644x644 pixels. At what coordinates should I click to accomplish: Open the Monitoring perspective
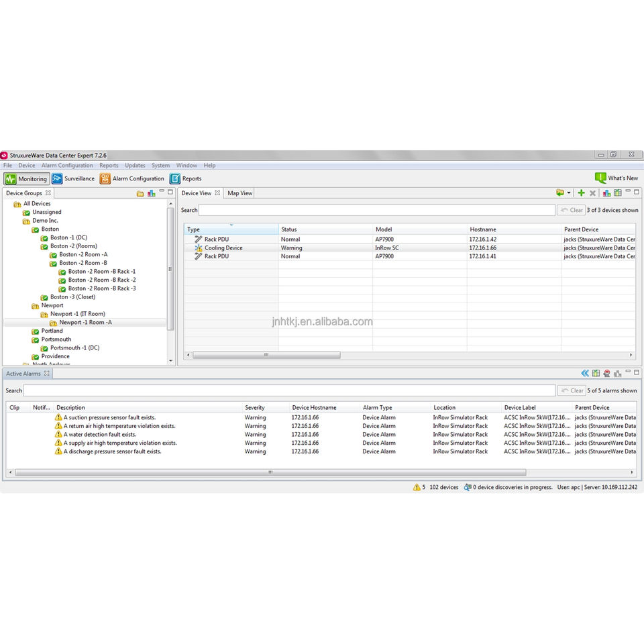click(x=27, y=178)
